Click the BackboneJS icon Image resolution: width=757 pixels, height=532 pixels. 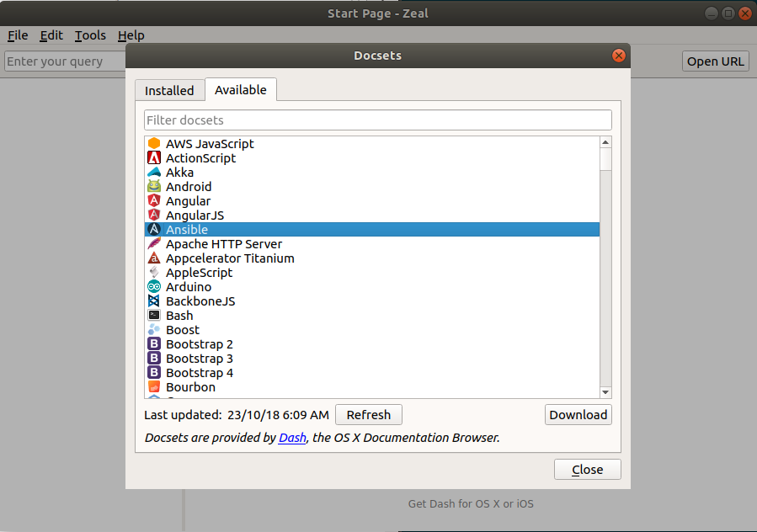pyautogui.click(x=154, y=301)
